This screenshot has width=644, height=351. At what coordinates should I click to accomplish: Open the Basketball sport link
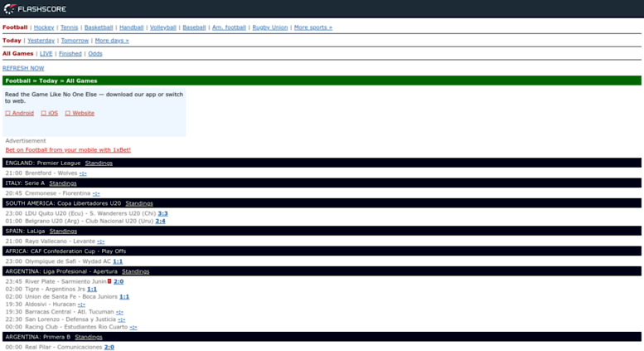(x=99, y=27)
